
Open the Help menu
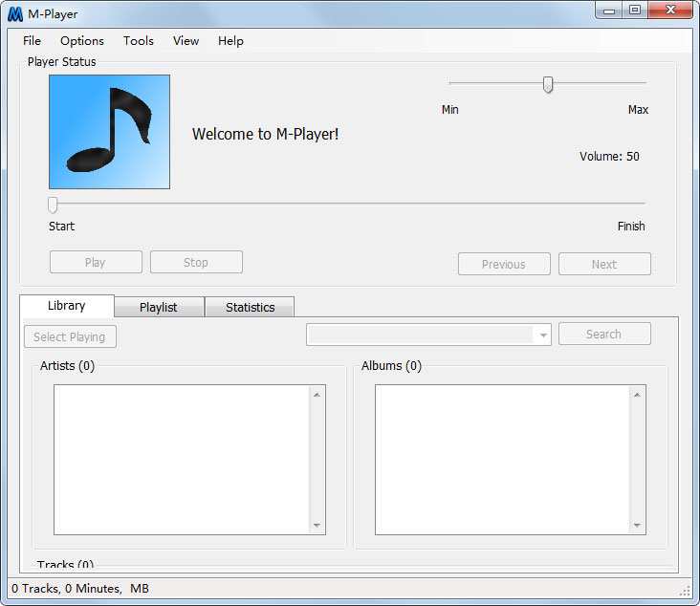(x=230, y=41)
